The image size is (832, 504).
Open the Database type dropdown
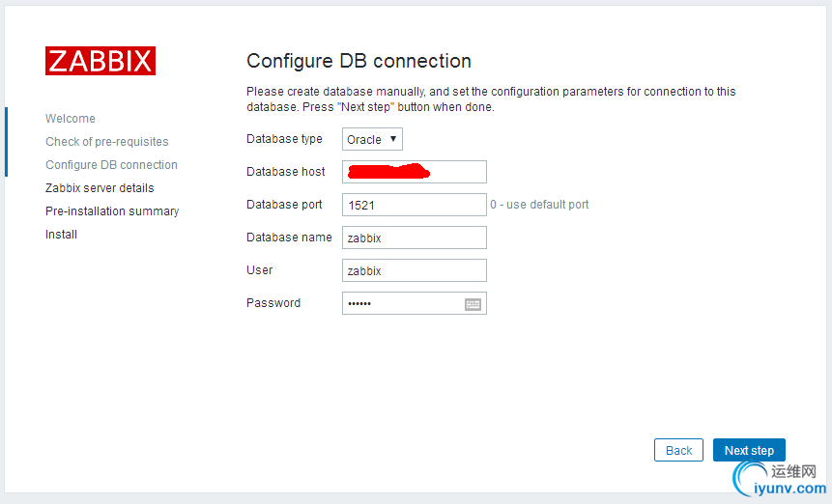[x=372, y=140]
